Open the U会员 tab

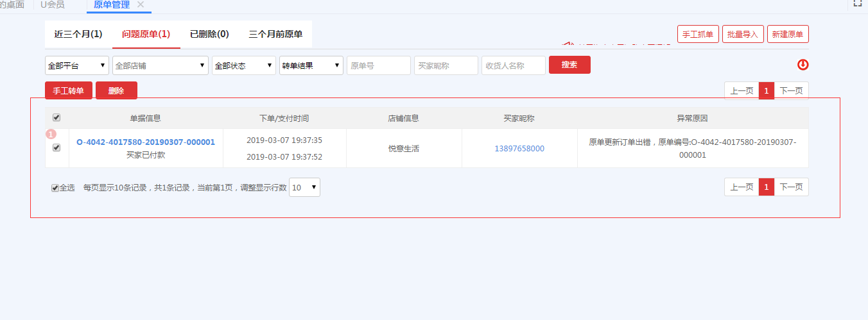[x=52, y=4]
